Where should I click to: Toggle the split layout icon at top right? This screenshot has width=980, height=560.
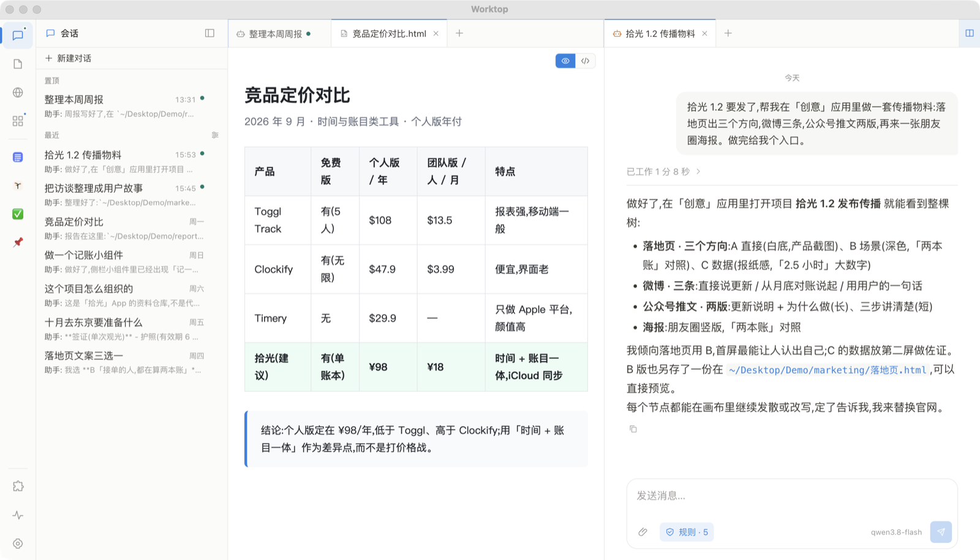click(970, 33)
